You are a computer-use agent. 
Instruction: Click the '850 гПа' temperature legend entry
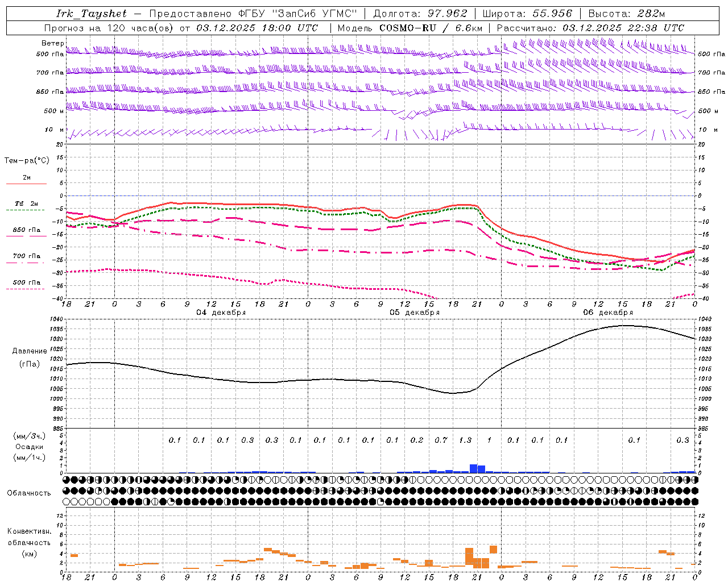[x=27, y=230]
